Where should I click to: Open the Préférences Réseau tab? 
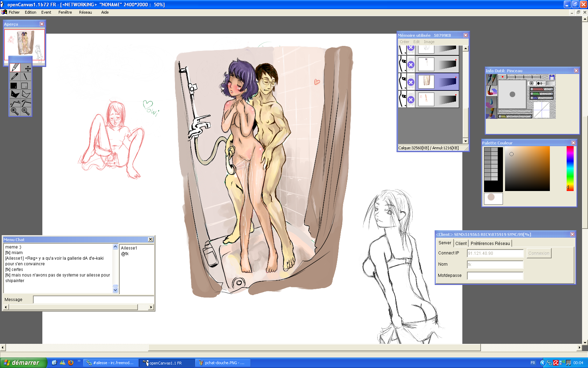point(490,243)
